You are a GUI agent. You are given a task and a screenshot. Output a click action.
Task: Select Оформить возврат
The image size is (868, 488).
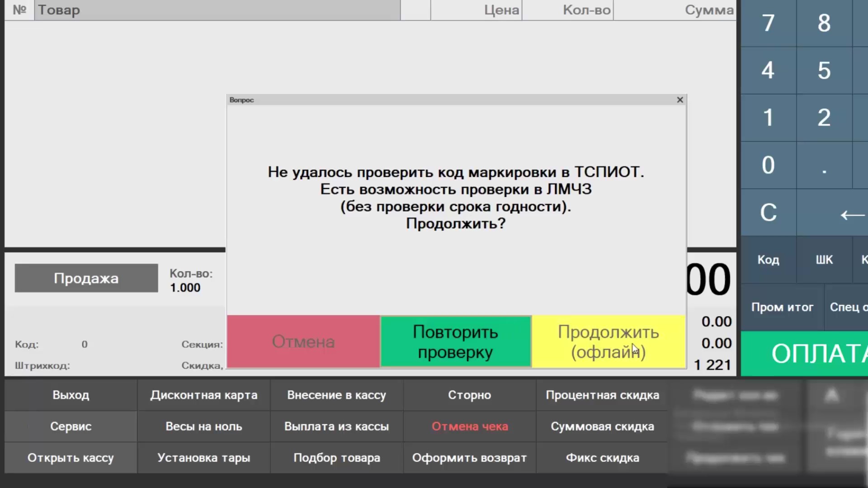(470, 458)
